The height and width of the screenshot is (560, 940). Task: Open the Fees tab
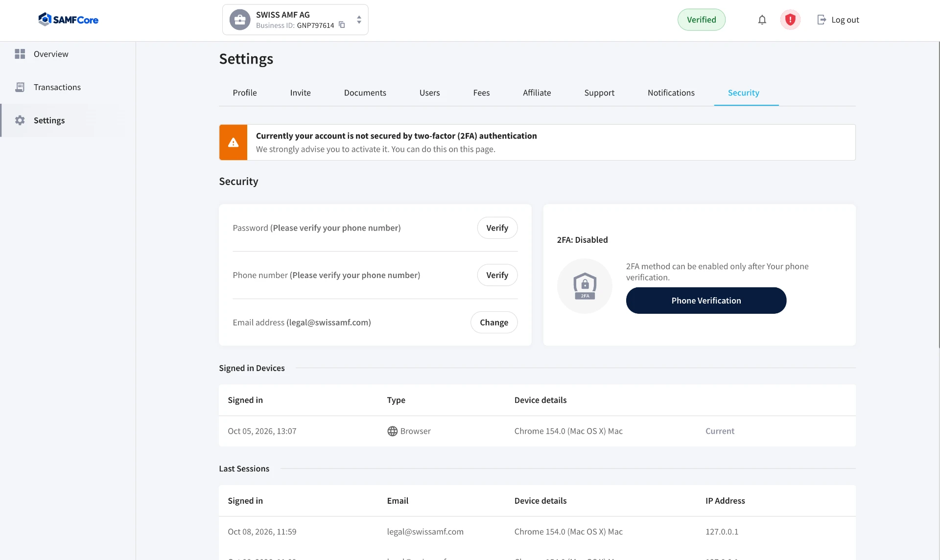pyautogui.click(x=481, y=93)
